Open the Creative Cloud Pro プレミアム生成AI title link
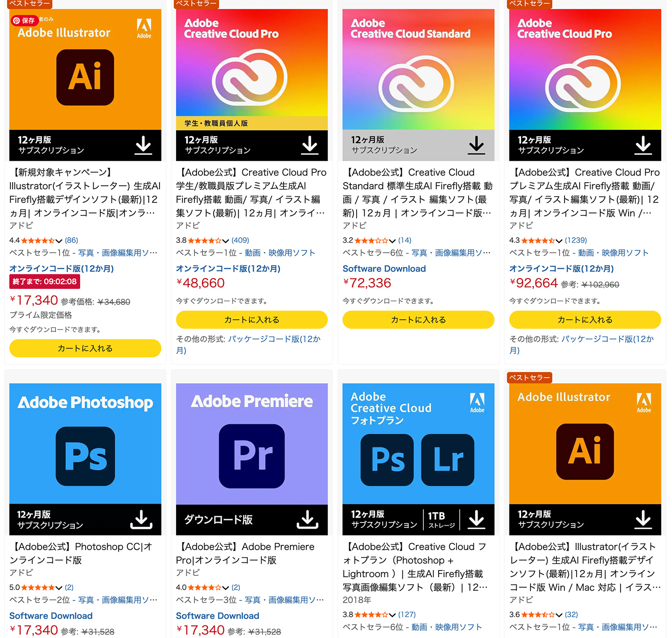Viewport: 672px width, 638px height. pos(585,193)
